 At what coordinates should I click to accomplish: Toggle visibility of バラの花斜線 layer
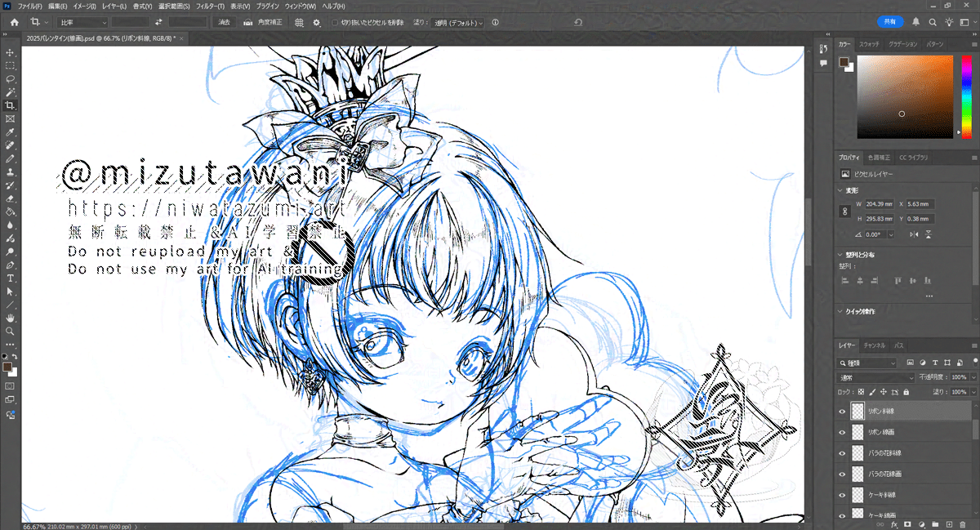pos(842,453)
